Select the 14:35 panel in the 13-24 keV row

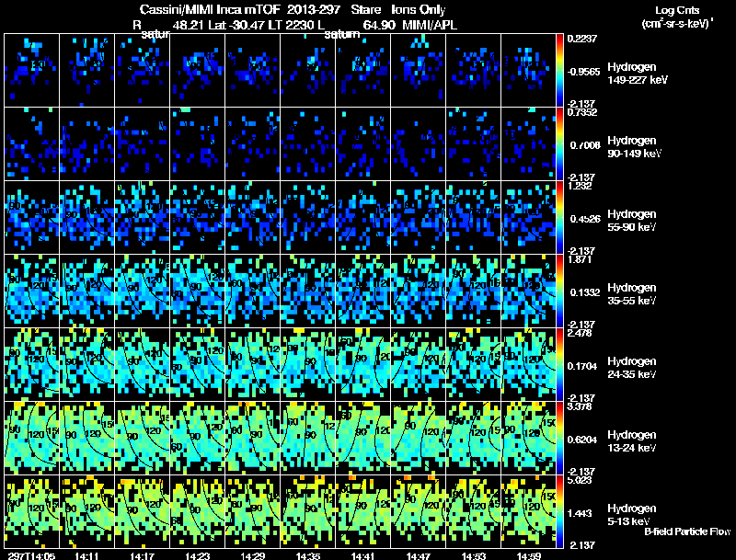308,438
